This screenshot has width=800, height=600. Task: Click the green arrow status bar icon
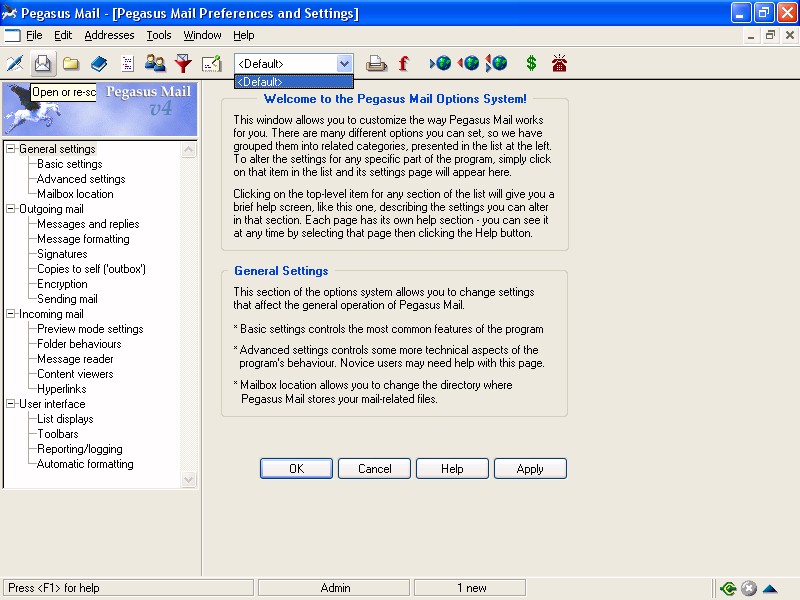728,589
